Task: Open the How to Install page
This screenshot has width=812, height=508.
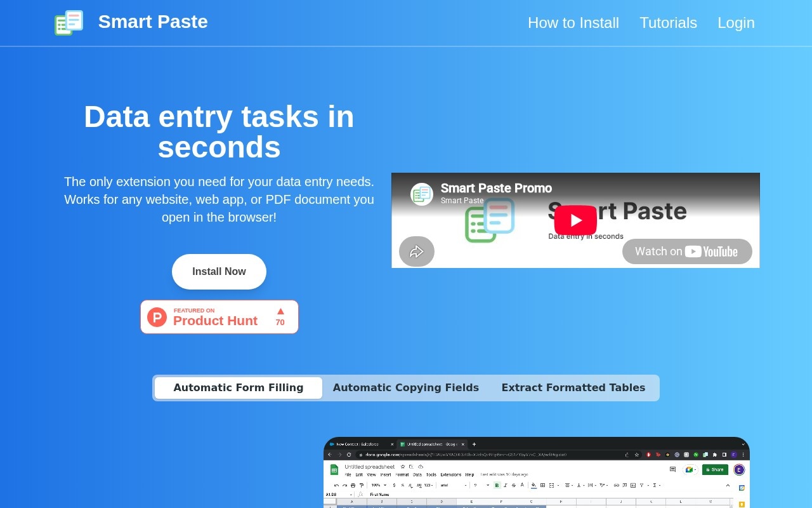Action: pos(573,23)
